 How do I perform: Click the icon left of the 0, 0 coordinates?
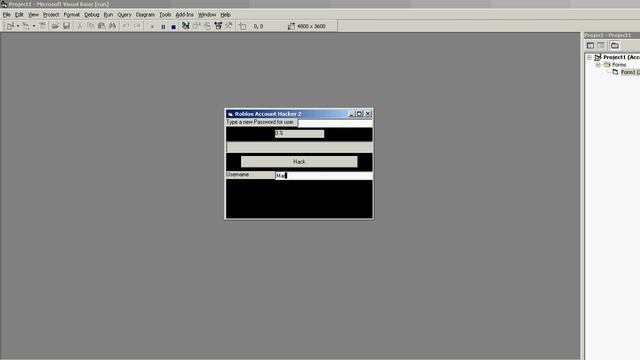coord(243,26)
